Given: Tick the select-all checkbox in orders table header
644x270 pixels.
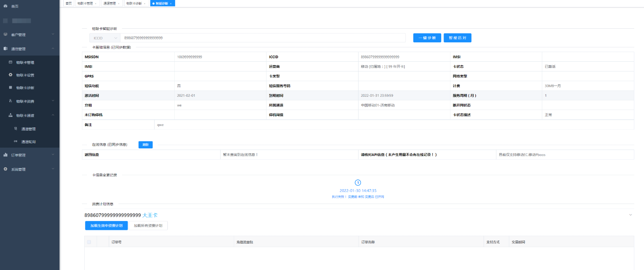Looking at the screenshot, I should 89,242.
